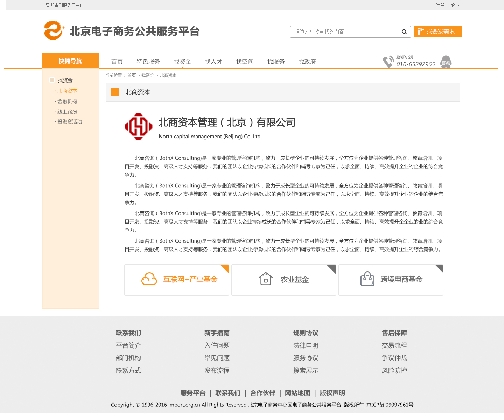Open the 特色服务 navigation tab
Viewport: 504px width, 420px height.
[x=148, y=62]
